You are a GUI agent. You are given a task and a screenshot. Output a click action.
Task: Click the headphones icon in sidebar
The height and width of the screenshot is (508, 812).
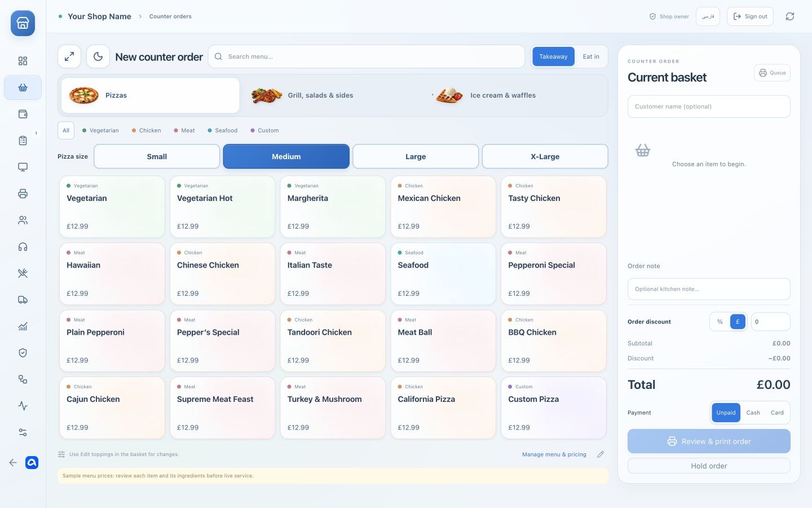tap(23, 247)
